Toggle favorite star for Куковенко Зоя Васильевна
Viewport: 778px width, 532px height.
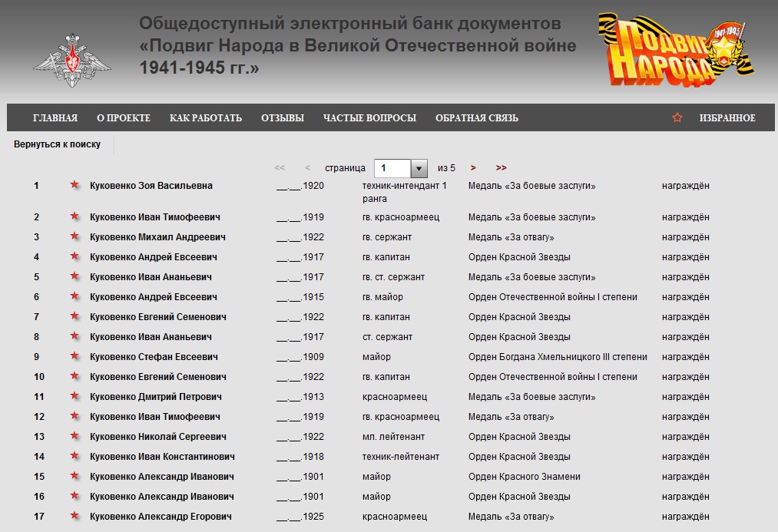click(x=74, y=185)
